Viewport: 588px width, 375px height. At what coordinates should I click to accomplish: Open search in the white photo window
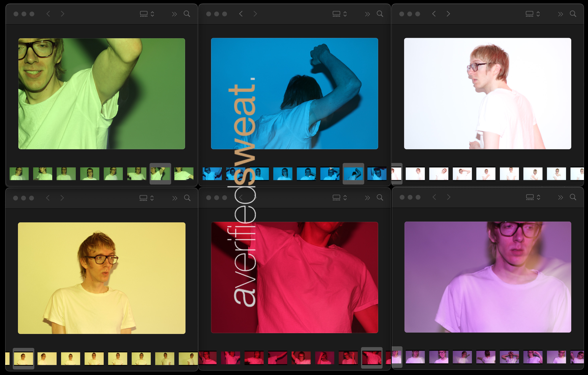(x=573, y=14)
